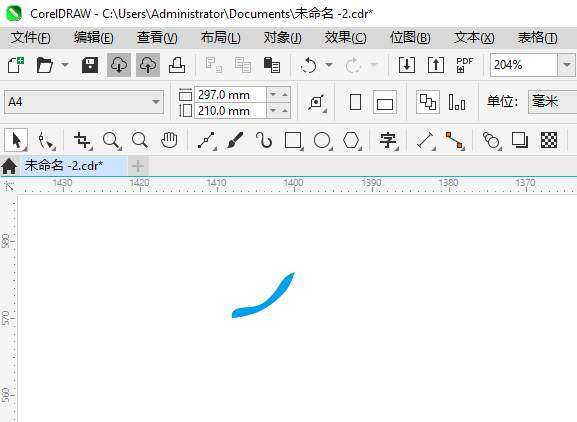Select the Pick tool arrow

(x=16, y=140)
